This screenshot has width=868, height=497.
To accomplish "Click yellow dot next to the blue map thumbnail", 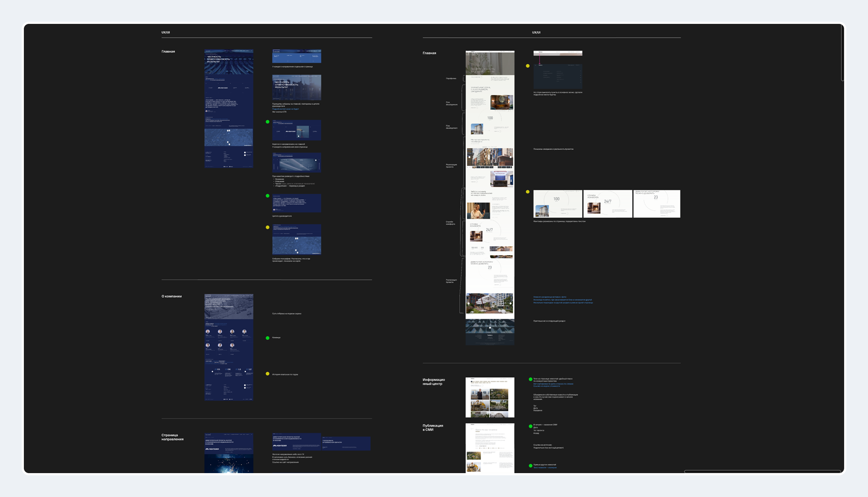I will (268, 228).
